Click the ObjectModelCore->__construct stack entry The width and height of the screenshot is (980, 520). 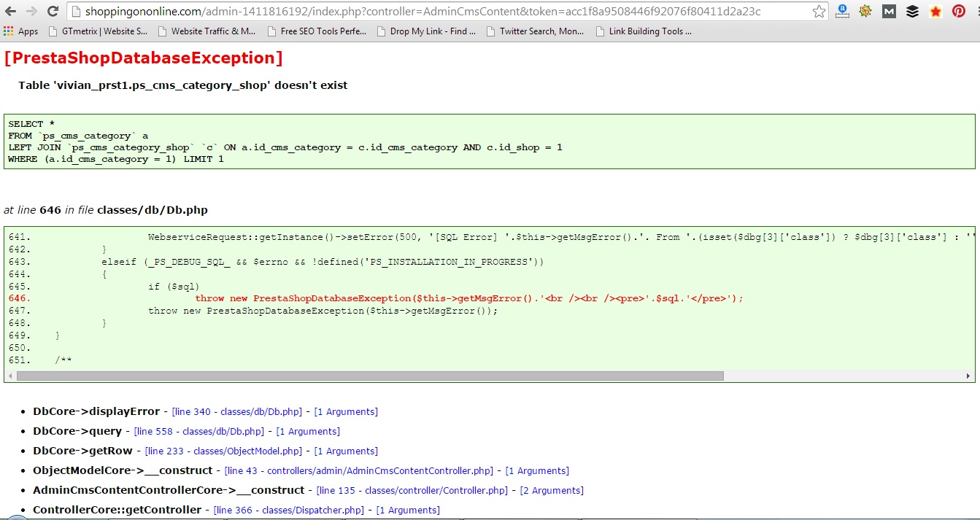click(123, 471)
